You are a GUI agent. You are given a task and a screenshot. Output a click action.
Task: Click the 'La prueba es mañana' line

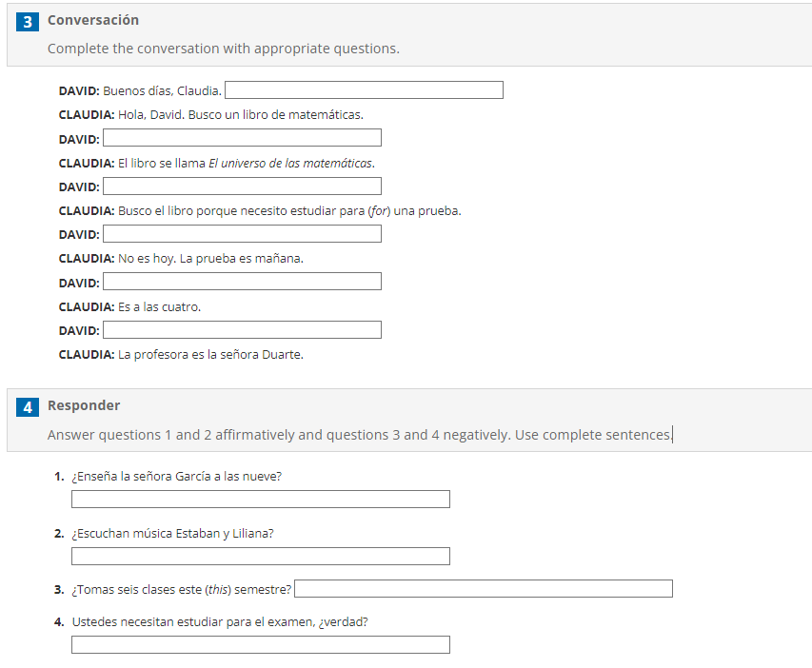242,259
